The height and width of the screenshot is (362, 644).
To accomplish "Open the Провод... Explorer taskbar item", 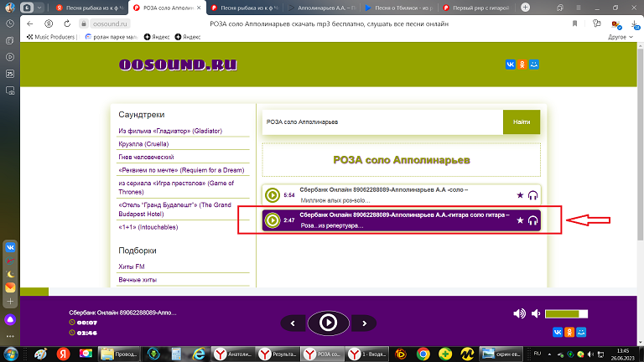I will click(119, 354).
